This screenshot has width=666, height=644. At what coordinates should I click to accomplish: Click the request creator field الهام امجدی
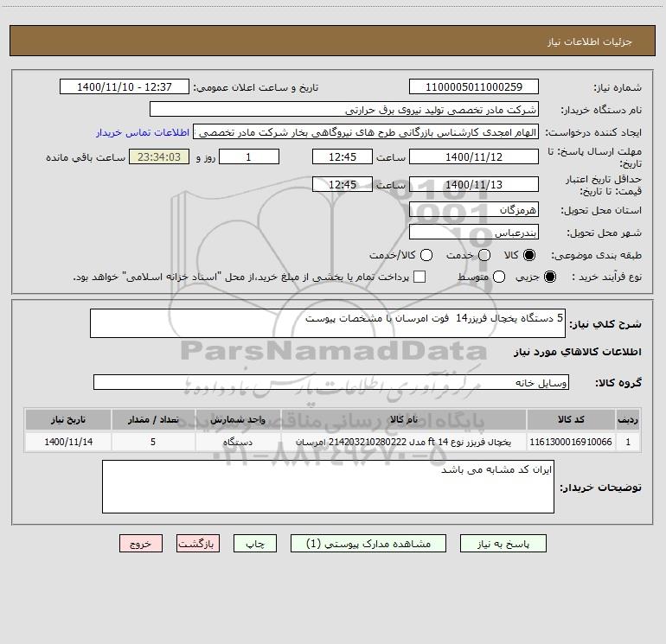[366, 132]
